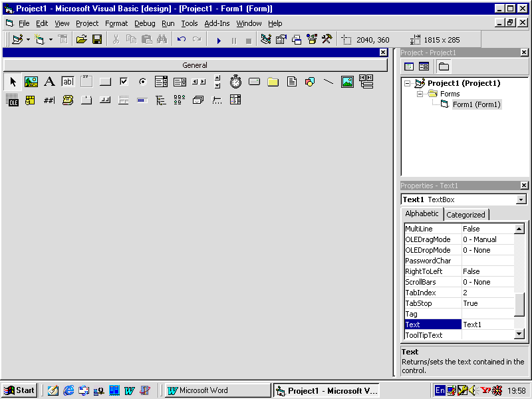The height and width of the screenshot is (399, 532).
Task: Open the Add-Ins menu
Action: 217,23
